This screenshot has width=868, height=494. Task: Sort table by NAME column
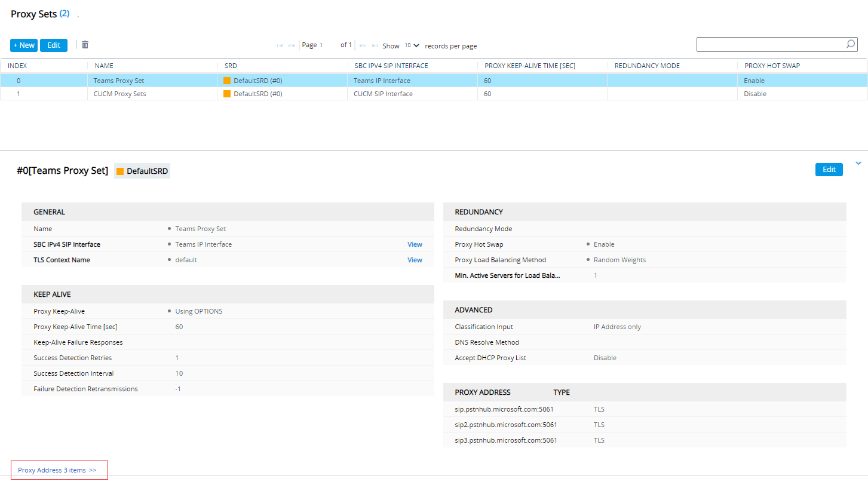[x=103, y=66]
